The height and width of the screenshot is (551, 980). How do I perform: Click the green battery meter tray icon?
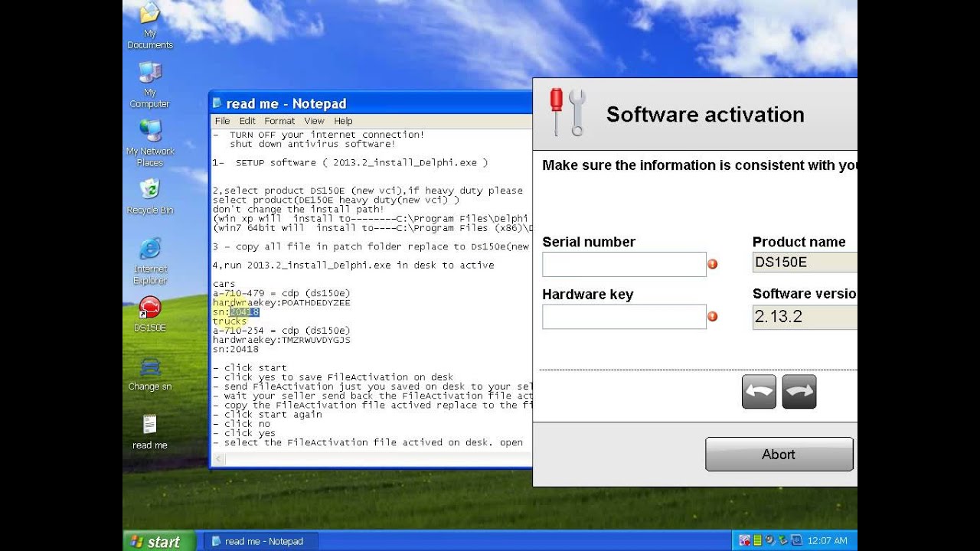point(757,541)
